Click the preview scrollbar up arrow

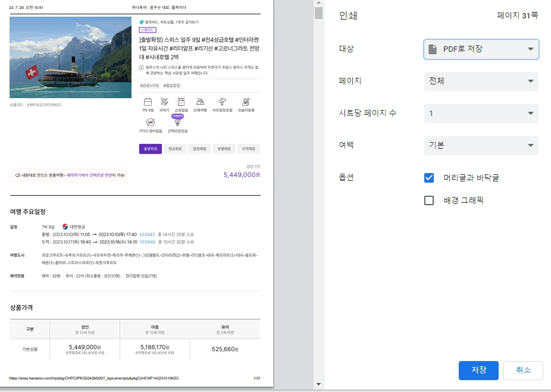pos(318,3)
